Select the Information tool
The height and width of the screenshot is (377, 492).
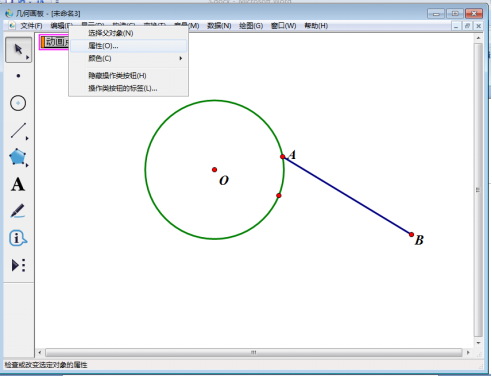point(18,238)
